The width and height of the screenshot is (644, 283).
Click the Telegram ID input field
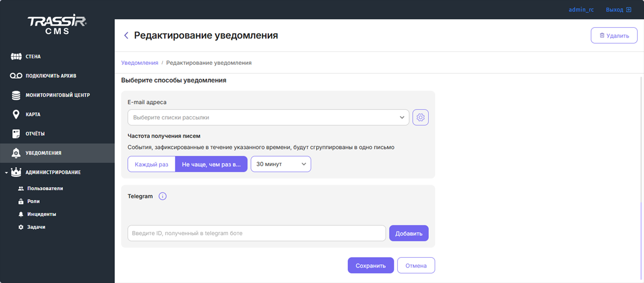[x=257, y=233]
